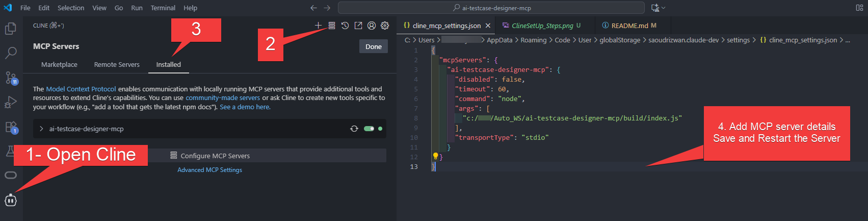This screenshot has width=868, height=221.
Task: Click the Code breadcrumb segment
Action: click(x=562, y=40)
